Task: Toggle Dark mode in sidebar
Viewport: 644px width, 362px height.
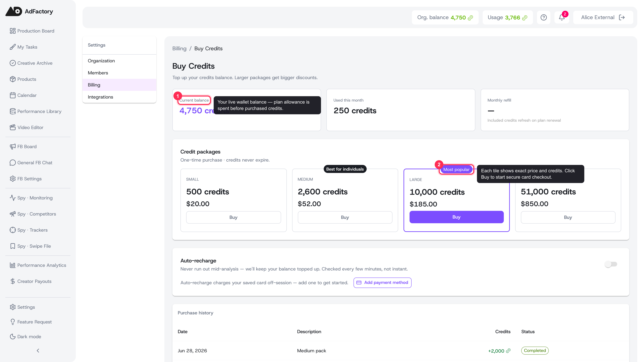Action: tap(25, 337)
